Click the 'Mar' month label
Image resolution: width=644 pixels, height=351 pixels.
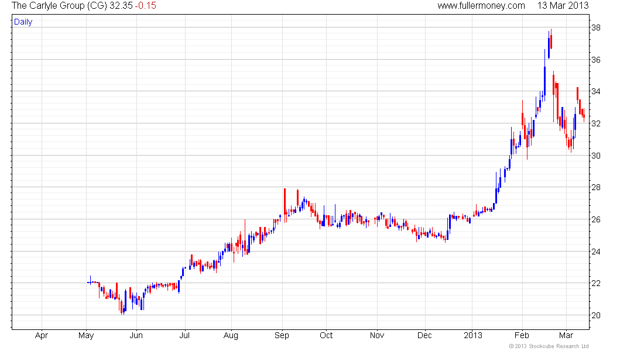(x=566, y=335)
